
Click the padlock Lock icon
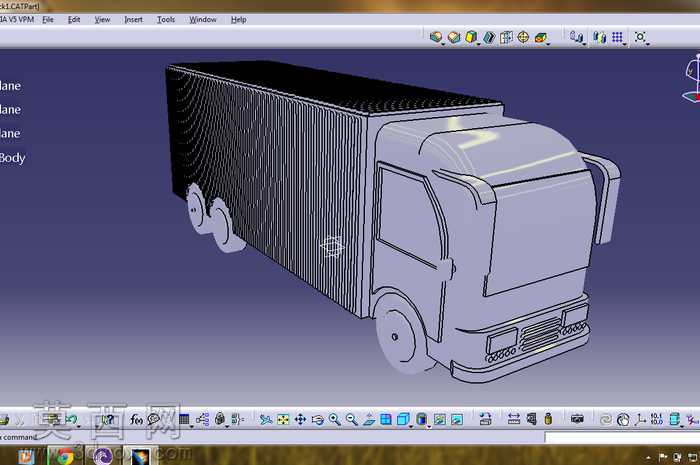click(x=220, y=419)
